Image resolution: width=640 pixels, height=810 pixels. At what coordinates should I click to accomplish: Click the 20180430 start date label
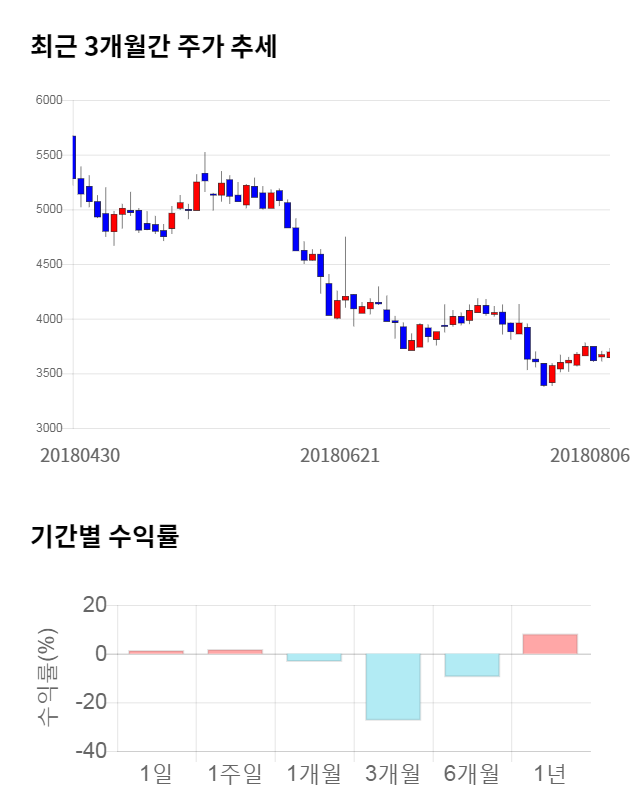point(80,455)
